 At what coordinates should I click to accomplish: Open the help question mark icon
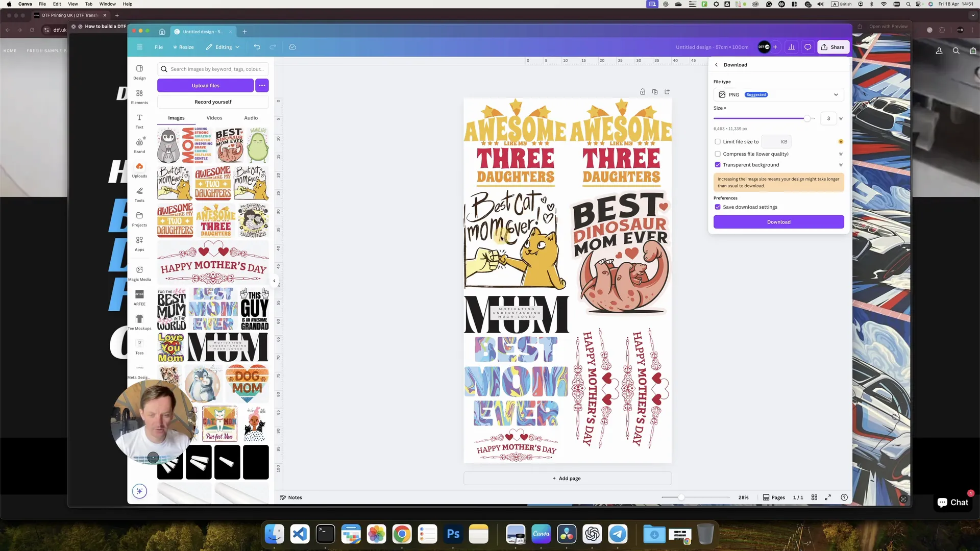pyautogui.click(x=844, y=497)
